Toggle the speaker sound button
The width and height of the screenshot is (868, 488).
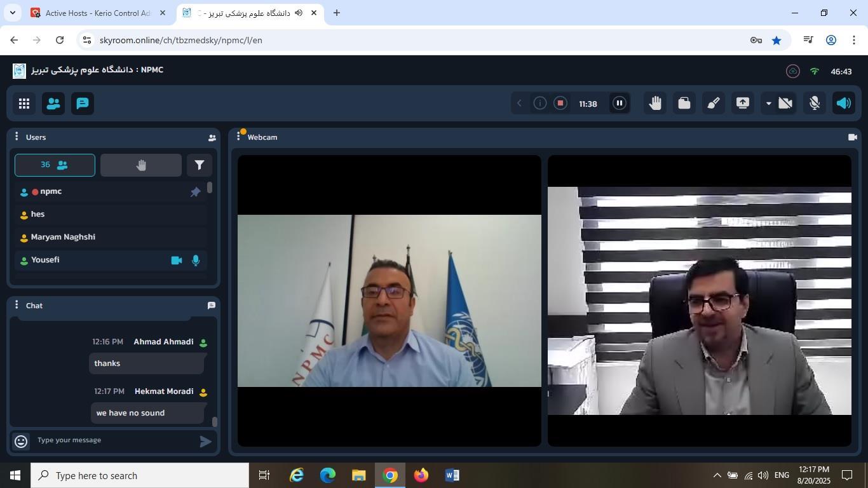pos(844,104)
